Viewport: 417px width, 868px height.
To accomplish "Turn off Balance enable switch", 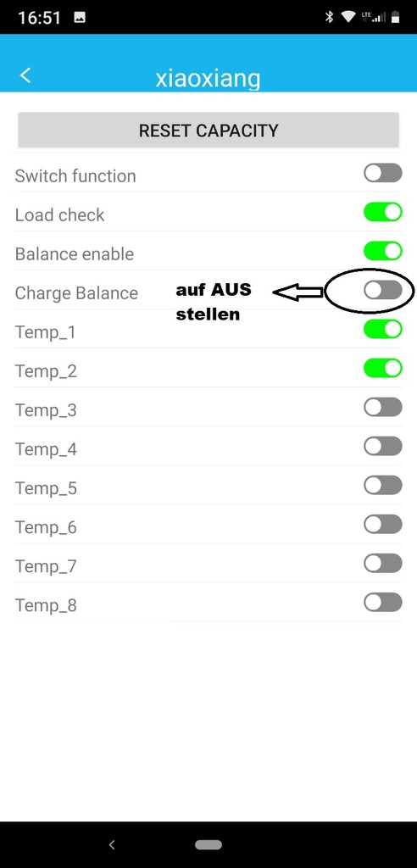I will click(382, 251).
